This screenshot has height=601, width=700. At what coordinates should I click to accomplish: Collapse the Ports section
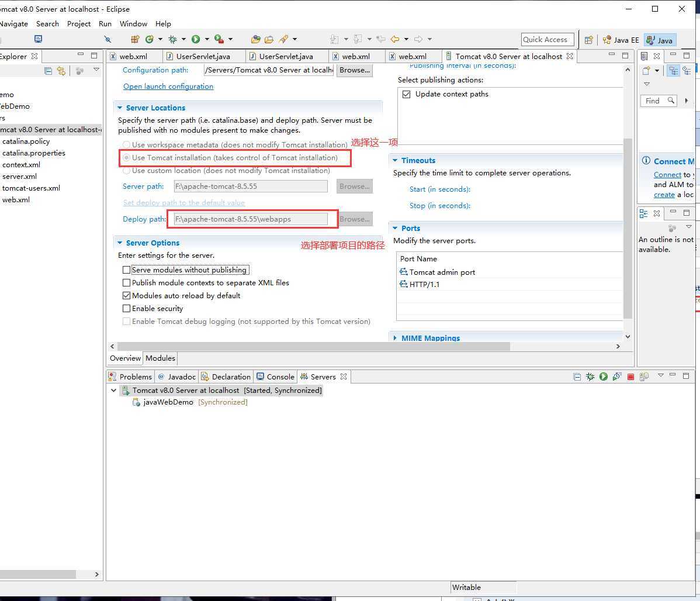pos(395,228)
